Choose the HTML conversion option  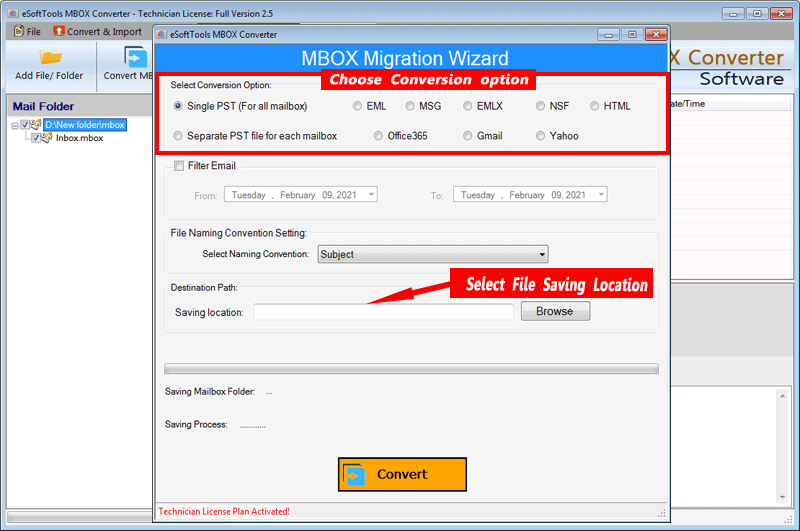594,106
